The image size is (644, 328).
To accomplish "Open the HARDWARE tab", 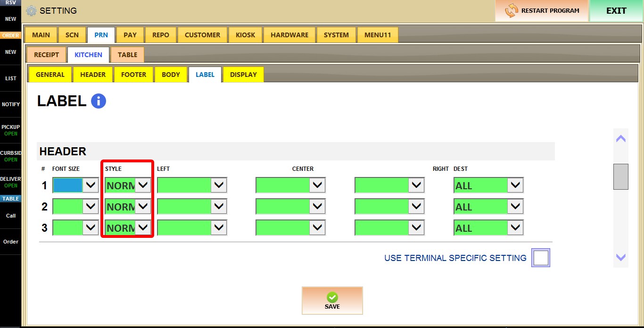I will pos(289,35).
